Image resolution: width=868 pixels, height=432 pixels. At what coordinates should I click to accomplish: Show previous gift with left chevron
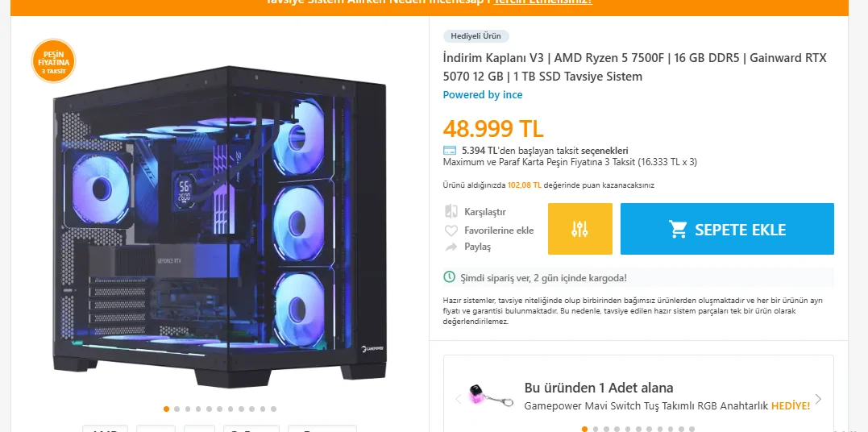coord(458,399)
